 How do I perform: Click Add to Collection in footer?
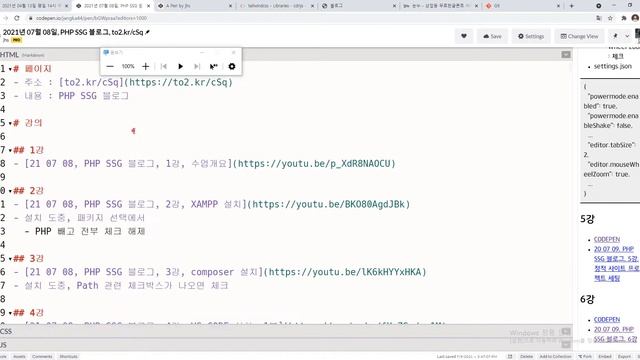[x=555, y=357]
